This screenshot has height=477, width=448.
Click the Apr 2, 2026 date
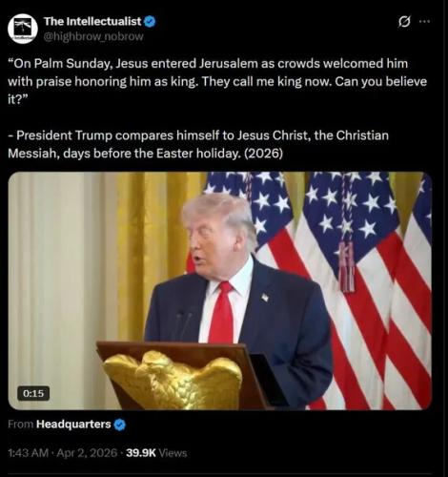coord(87,453)
